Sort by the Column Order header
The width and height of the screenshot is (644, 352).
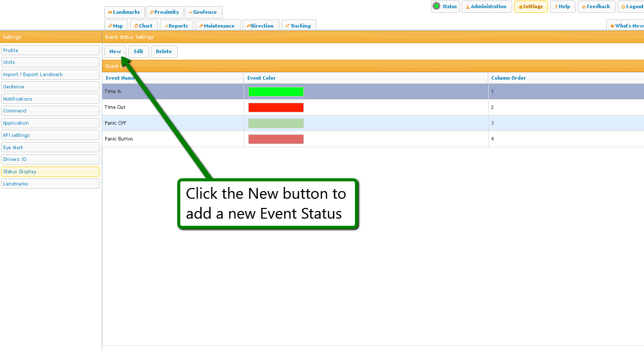point(508,78)
